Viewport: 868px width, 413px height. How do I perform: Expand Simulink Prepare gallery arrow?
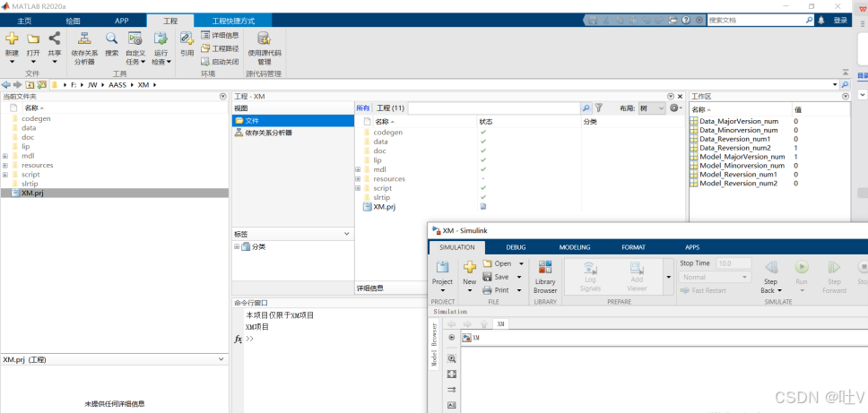coord(668,277)
